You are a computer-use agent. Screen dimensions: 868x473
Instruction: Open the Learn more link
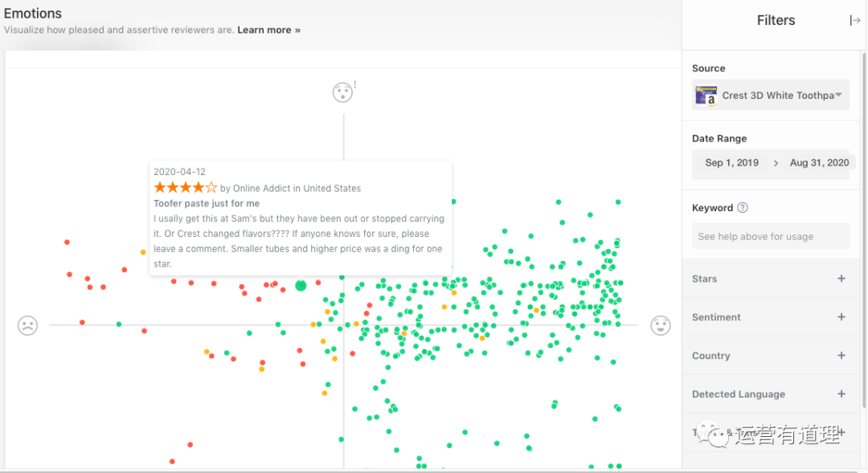(x=268, y=30)
